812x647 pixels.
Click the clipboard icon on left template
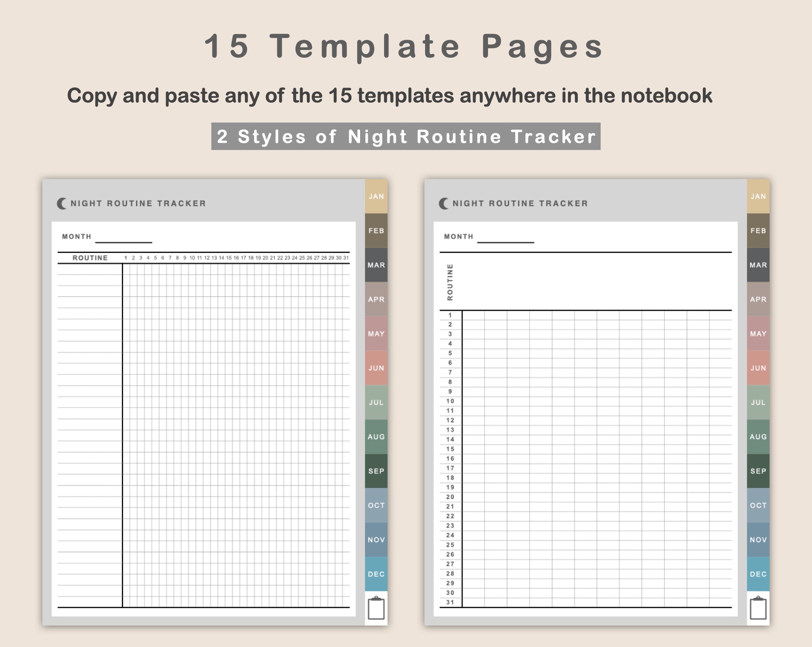click(376, 608)
